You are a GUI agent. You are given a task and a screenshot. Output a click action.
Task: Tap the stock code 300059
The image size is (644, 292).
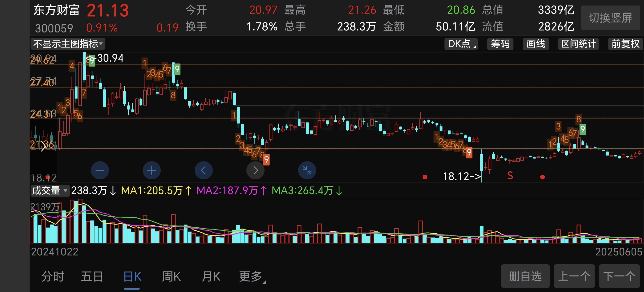point(54,28)
